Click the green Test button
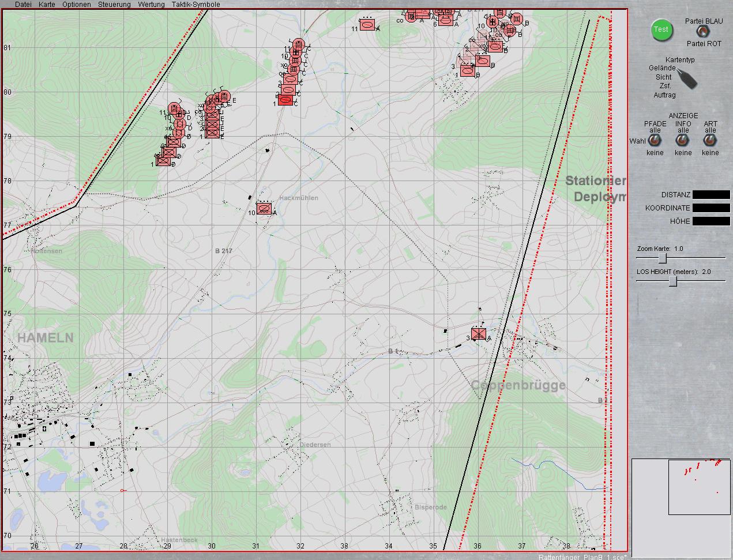The image size is (733, 560). click(661, 30)
